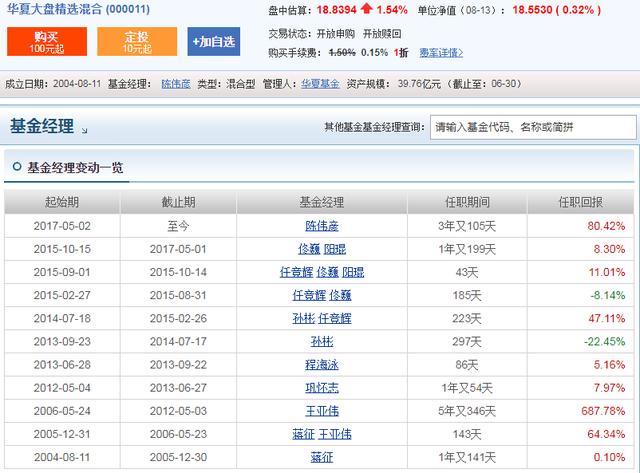Click the small arrow beside 基金经理 heading
Screen dimensions: 640x473
click(x=84, y=131)
